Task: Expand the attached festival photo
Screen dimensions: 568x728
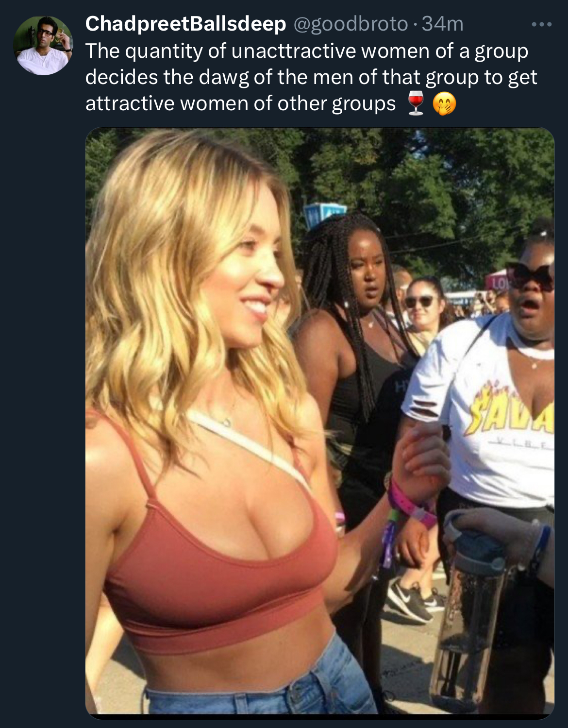Action: coord(320,421)
